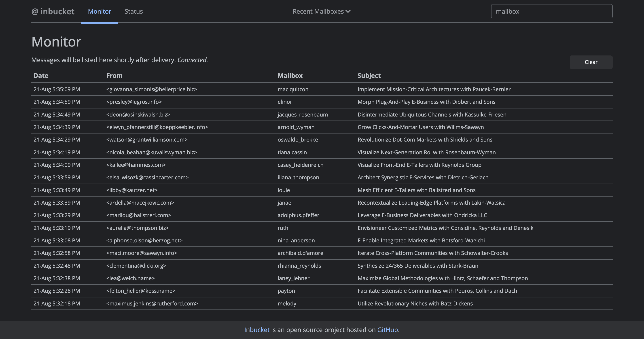The image size is (644, 339).
Task: Select the Mailbox column header
Action: click(x=290, y=76)
